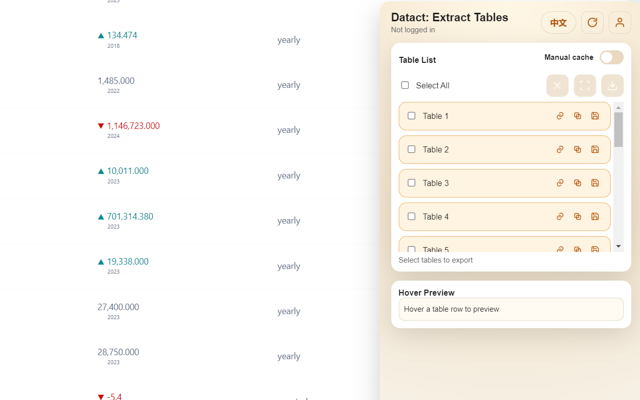The image size is (640, 400).
Task: Open the user account icon
Action: (x=620, y=22)
